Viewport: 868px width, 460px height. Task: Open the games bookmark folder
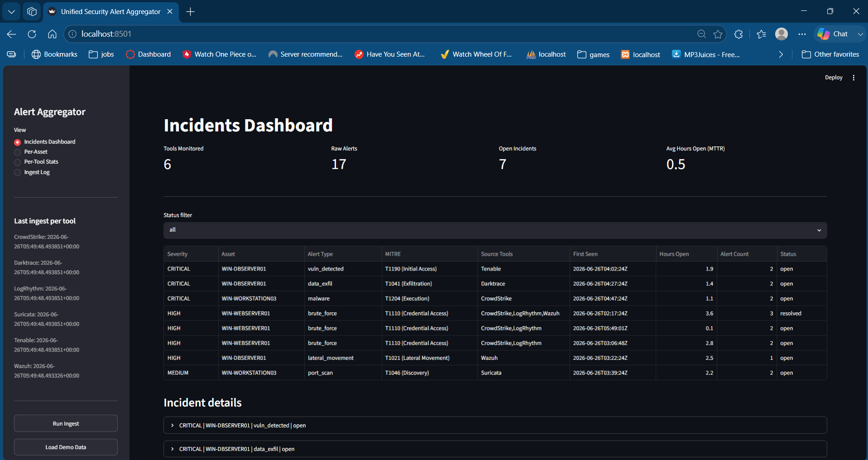(594, 54)
